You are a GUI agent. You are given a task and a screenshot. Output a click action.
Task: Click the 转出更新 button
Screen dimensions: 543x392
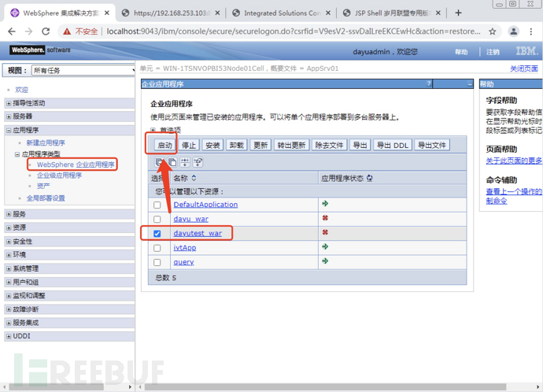click(291, 145)
